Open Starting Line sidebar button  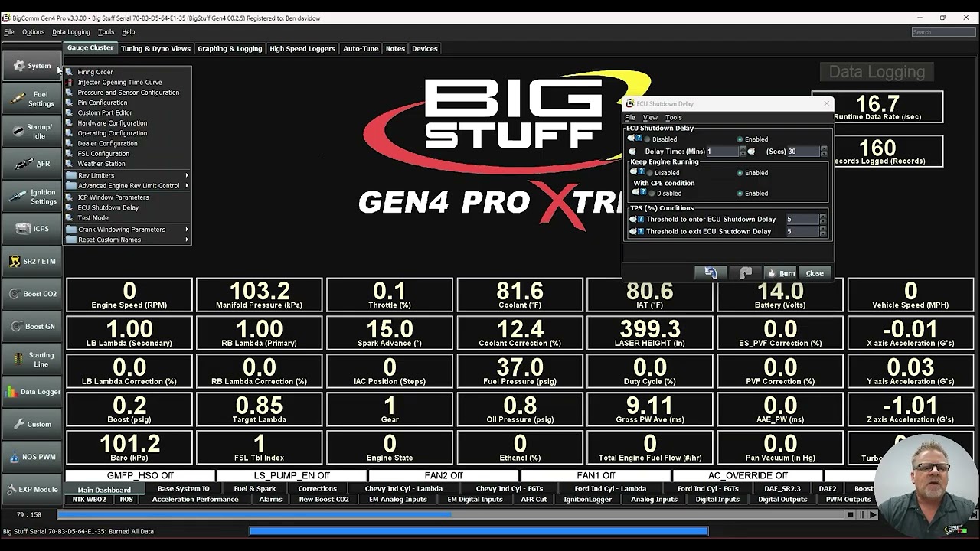[x=32, y=359]
